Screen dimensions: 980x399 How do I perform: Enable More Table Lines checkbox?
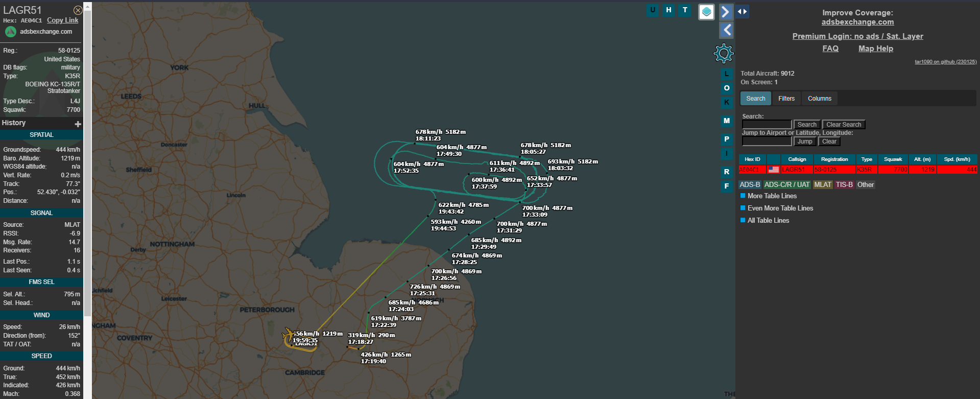click(x=743, y=196)
